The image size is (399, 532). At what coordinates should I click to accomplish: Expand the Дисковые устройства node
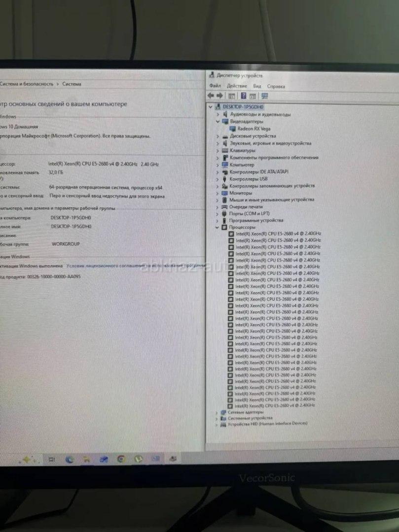pos(217,136)
